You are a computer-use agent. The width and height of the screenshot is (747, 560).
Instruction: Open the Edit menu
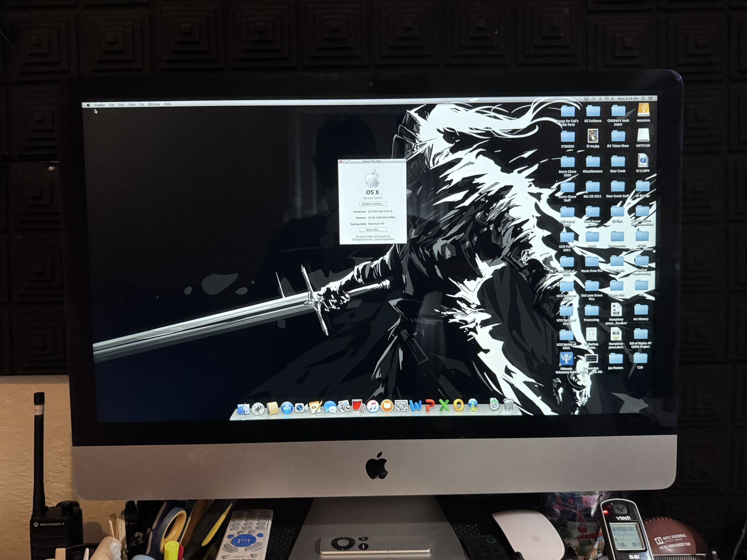[121, 105]
